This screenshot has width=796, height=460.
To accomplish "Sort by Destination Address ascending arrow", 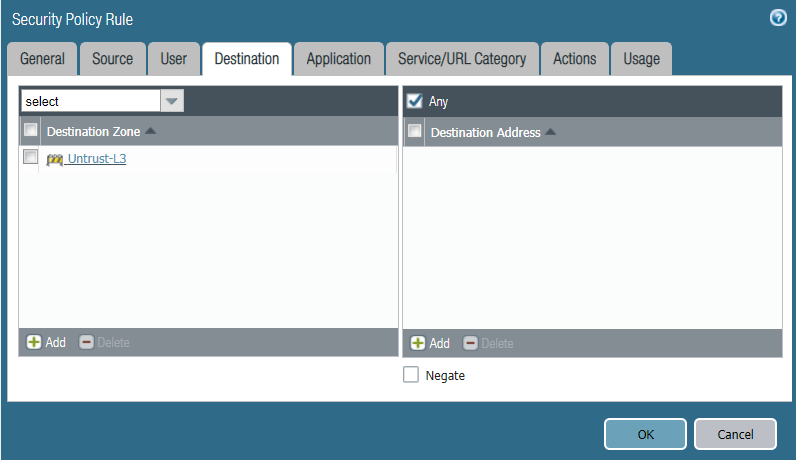I will [x=550, y=132].
